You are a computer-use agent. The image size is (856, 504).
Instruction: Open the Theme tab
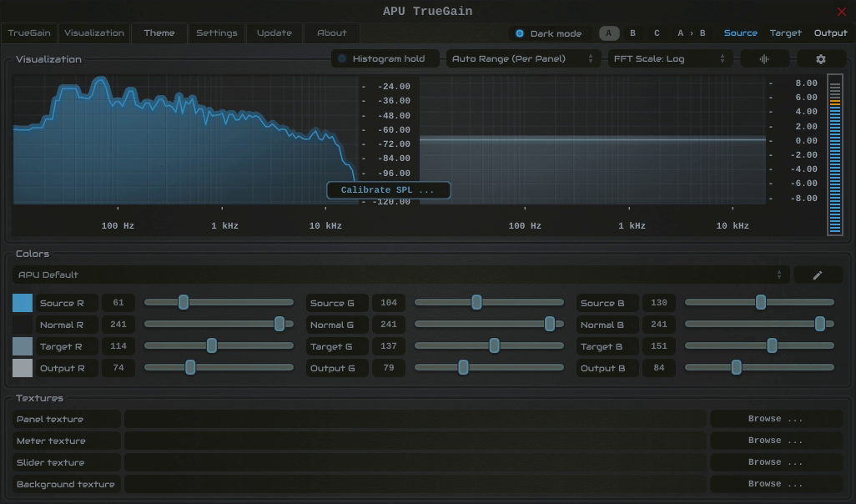click(x=159, y=33)
